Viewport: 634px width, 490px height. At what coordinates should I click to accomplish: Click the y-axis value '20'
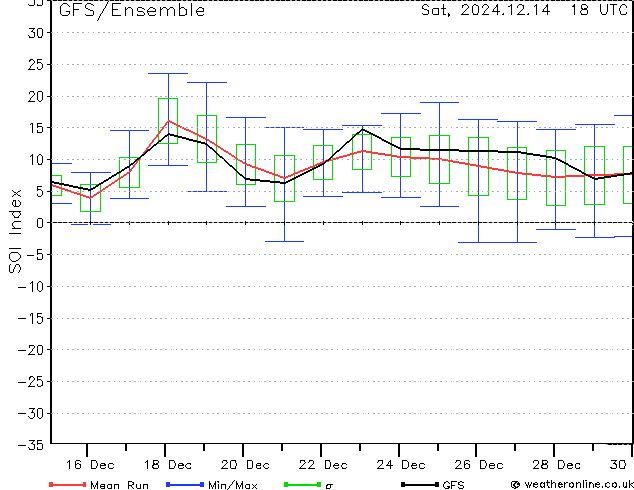click(x=36, y=96)
